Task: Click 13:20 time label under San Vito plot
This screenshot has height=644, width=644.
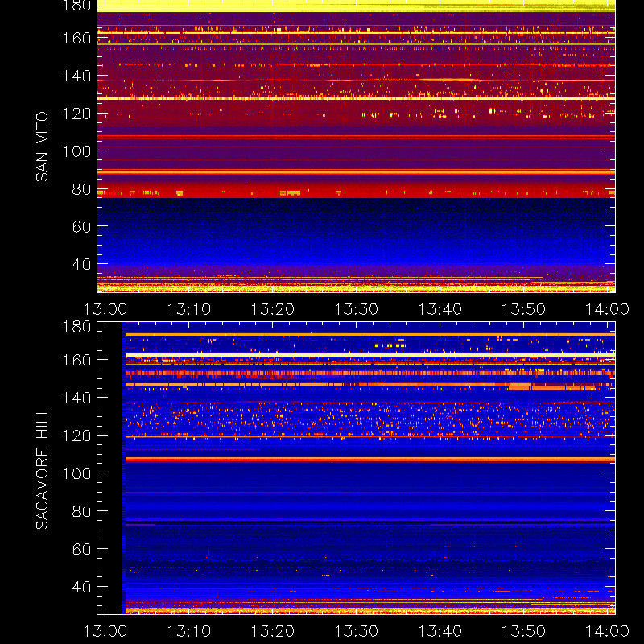Action: pos(273,309)
